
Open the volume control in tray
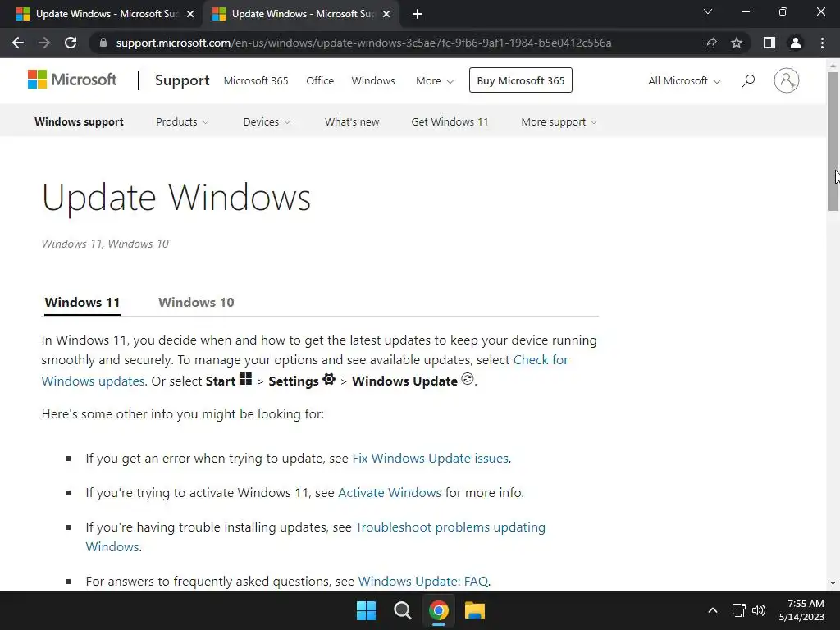[x=759, y=610]
